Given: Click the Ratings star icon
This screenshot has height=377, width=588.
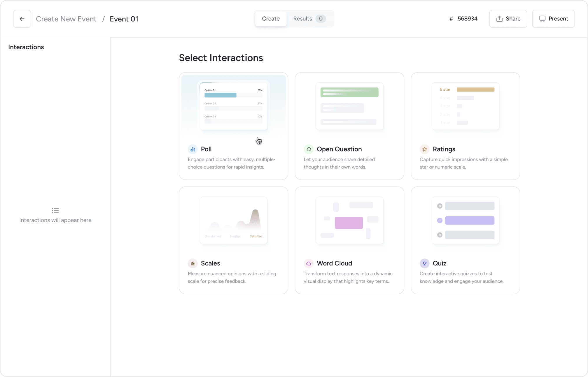Looking at the screenshot, I should click(425, 149).
